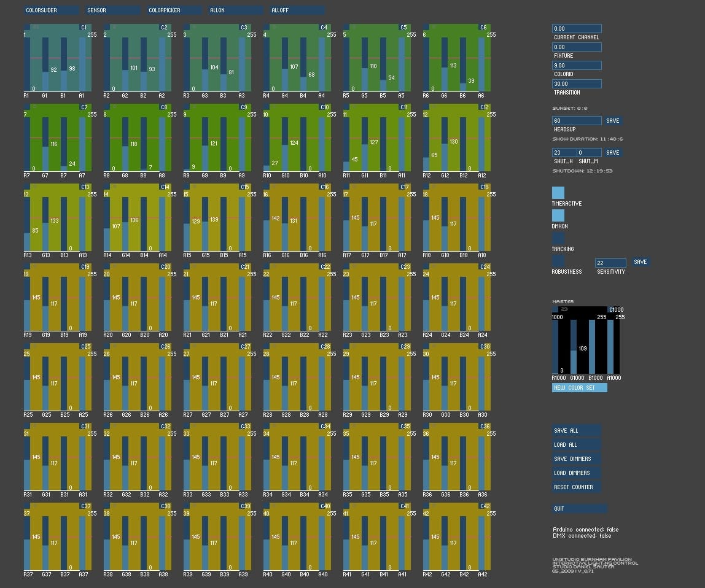The height and width of the screenshot is (588, 705).
Task: Click the TRANSITION field showing 30.00
Action: click(577, 83)
